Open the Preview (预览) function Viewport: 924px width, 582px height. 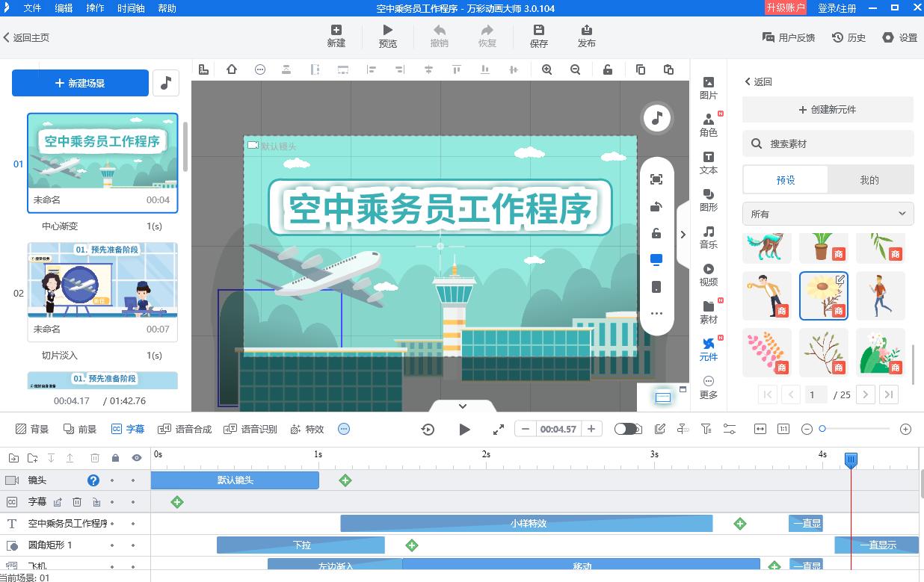pyautogui.click(x=387, y=36)
